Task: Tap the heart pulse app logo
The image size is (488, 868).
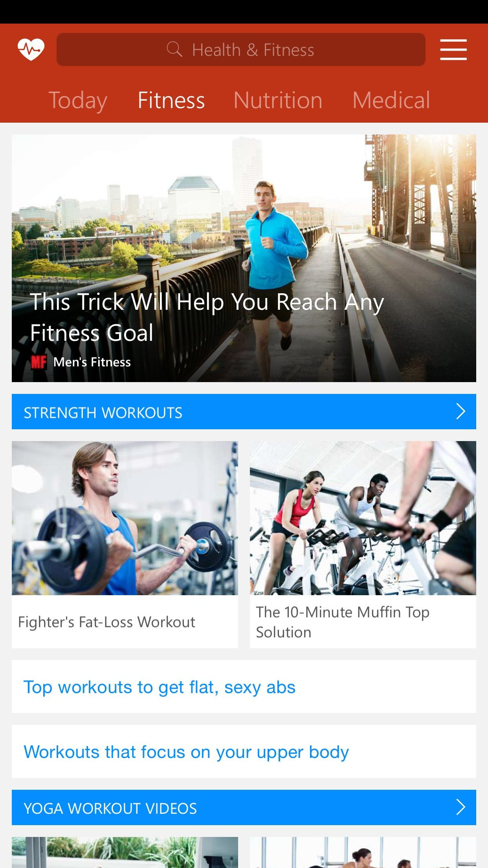Action: 31,50
